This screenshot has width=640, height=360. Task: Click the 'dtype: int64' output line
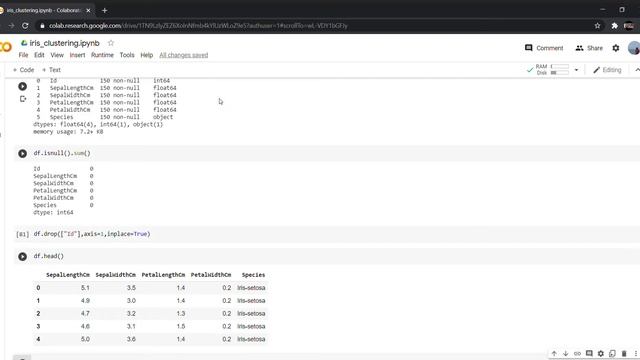tap(53, 213)
